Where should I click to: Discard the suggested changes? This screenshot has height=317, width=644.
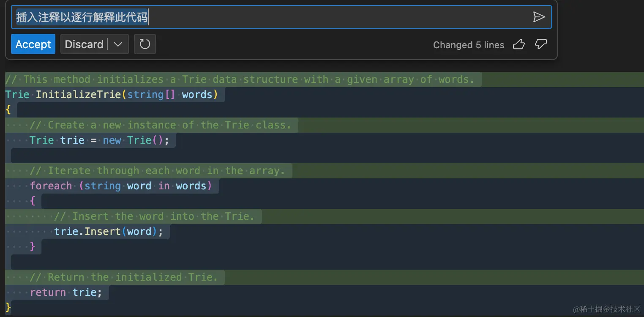(84, 44)
